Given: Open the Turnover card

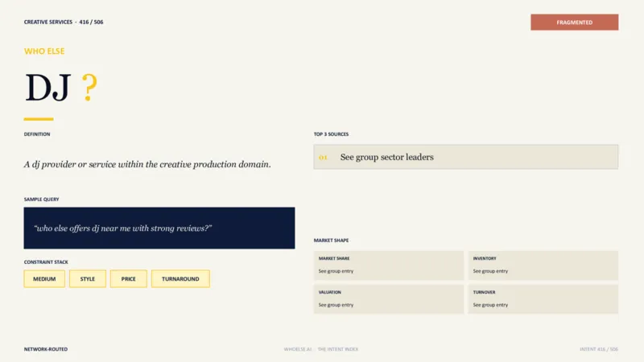Looking at the screenshot, I should pos(543,299).
